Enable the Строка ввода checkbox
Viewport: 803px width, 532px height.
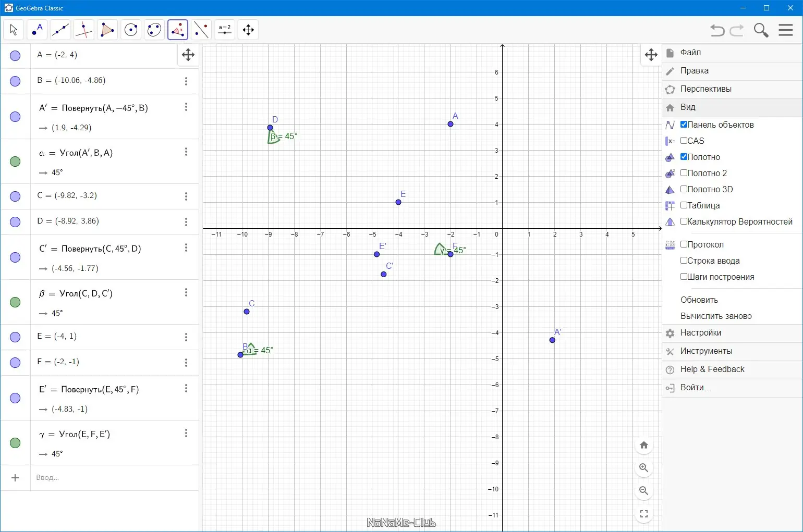pyautogui.click(x=684, y=261)
